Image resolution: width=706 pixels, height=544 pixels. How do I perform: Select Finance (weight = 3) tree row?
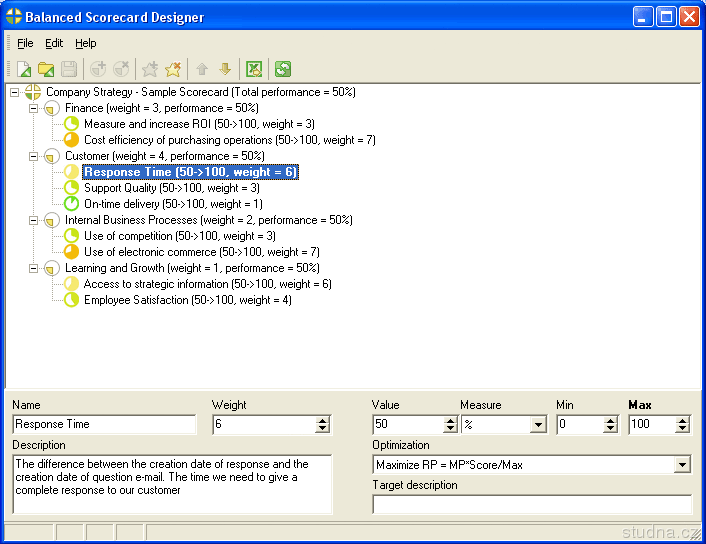[x=162, y=108]
